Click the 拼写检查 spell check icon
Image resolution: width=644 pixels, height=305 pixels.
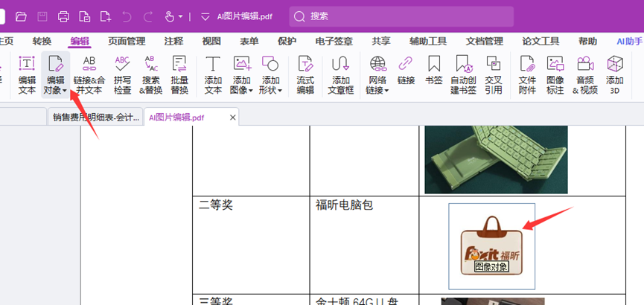(x=122, y=74)
